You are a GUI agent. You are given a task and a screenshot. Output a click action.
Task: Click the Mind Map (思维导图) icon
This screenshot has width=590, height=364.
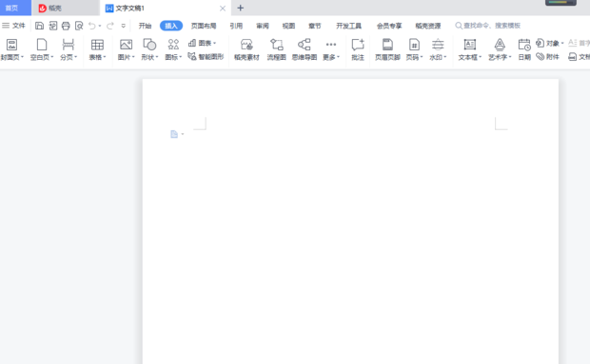coord(304,45)
